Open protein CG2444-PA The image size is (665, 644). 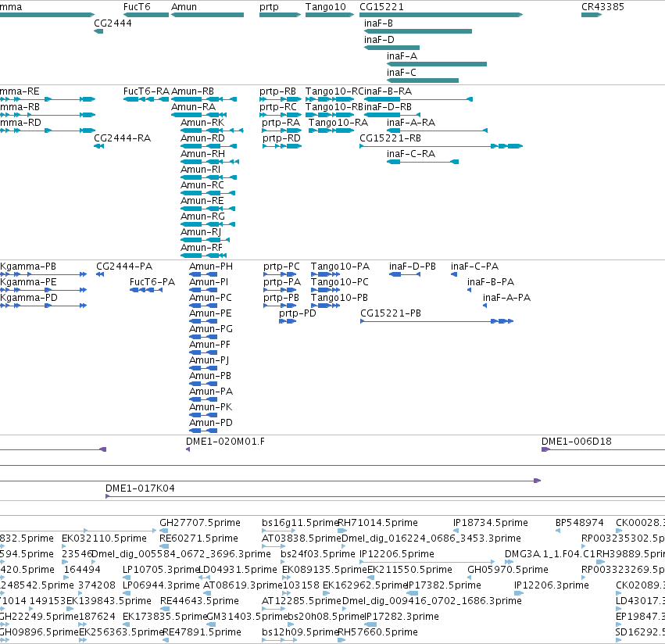point(100,274)
